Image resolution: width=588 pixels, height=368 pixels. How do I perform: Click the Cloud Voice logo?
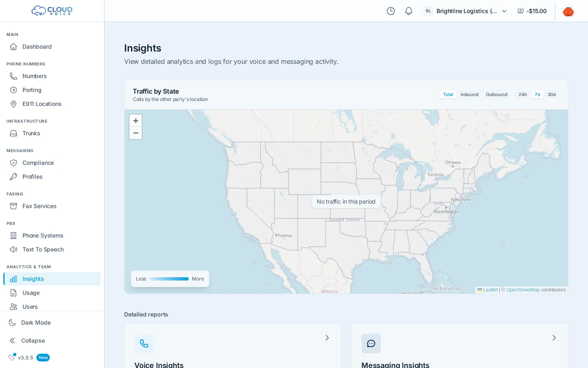coord(52,11)
